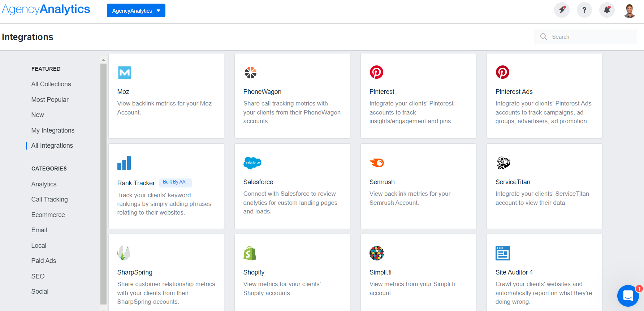
Task: Click the Moz card title
Action: (x=123, y=92)
